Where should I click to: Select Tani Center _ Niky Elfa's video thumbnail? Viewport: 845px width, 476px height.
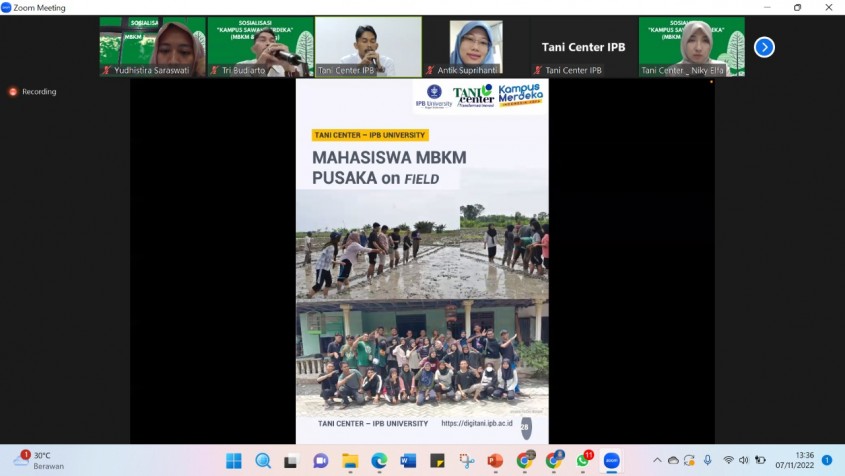tap(691, 47)
